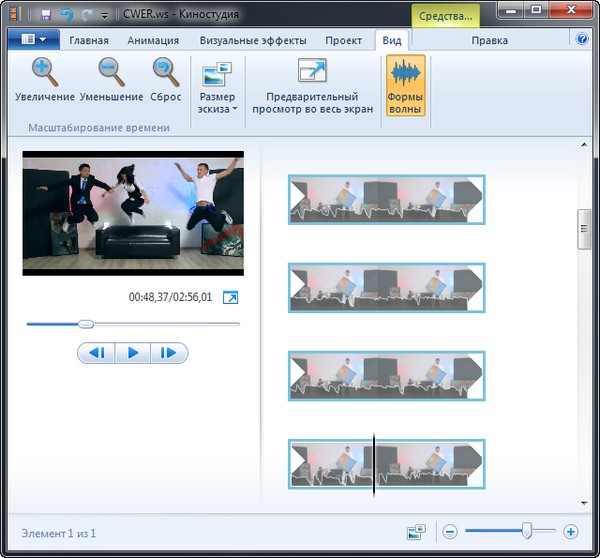Click the Play button
This screenshot has height=558, width=600.
pos(132,352)
